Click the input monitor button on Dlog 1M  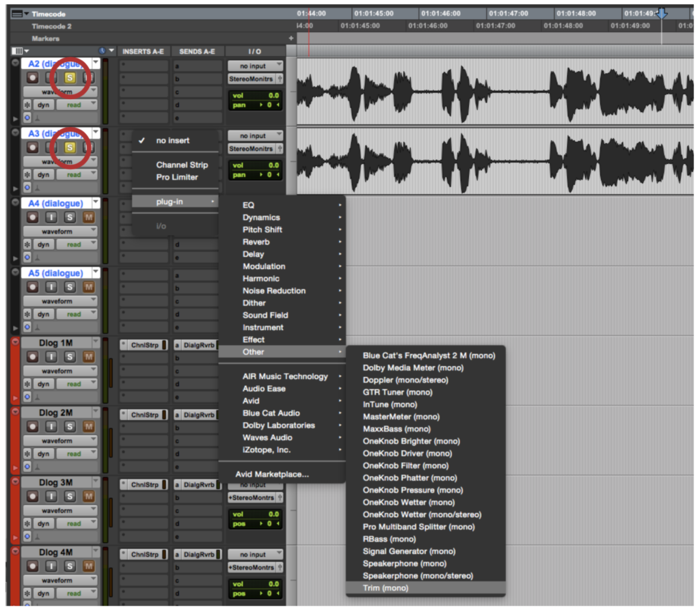point(51,357)
